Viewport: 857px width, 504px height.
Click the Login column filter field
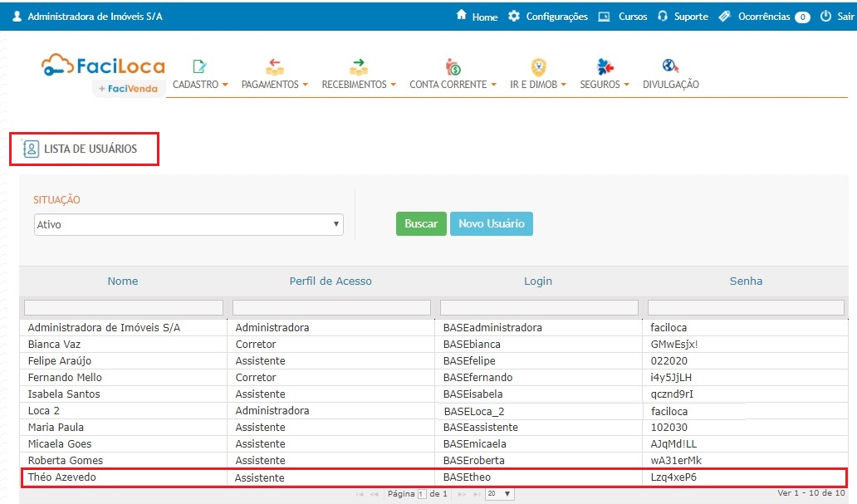[538, 307]
